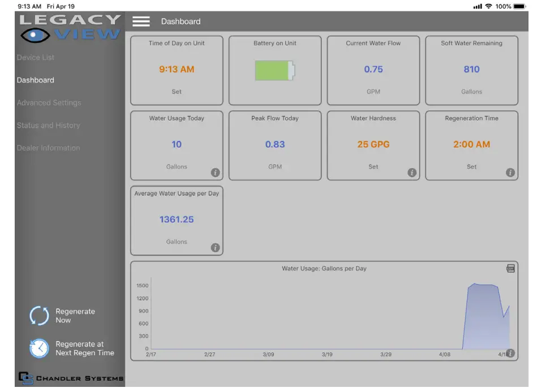Click the 3/19 date label on chart axis
This screenshot has height=392, width=537.
(x=327, y=354)
